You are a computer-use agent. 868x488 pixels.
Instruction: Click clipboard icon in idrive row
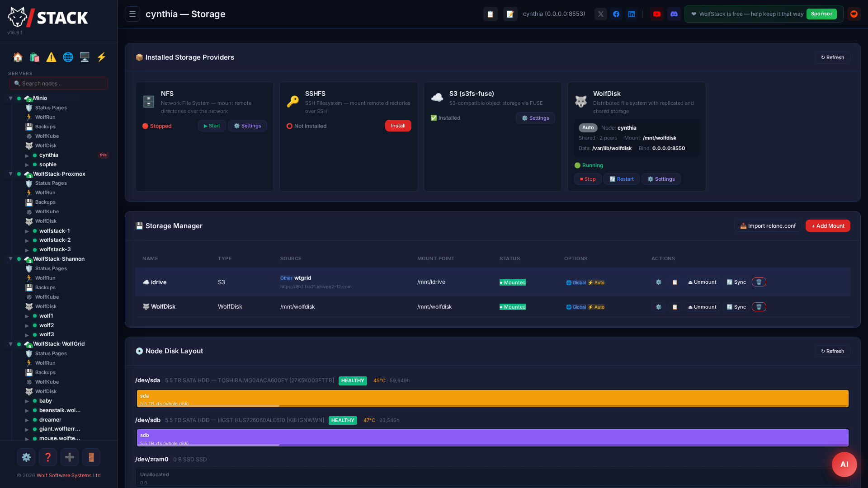coord(675,282)
